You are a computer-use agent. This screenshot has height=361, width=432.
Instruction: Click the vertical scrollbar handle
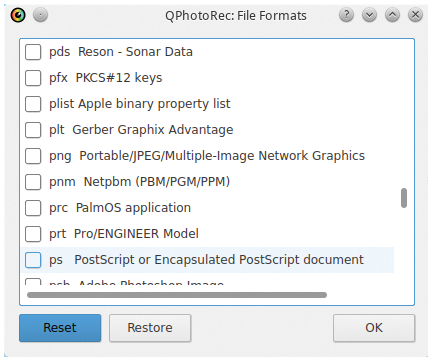(x=404, y=198)
